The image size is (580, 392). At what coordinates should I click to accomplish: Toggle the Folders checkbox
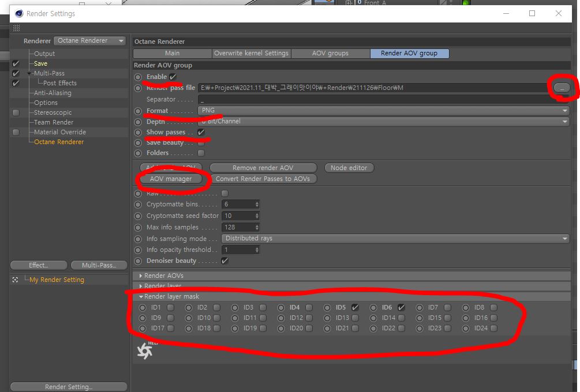tap(201, 153)
